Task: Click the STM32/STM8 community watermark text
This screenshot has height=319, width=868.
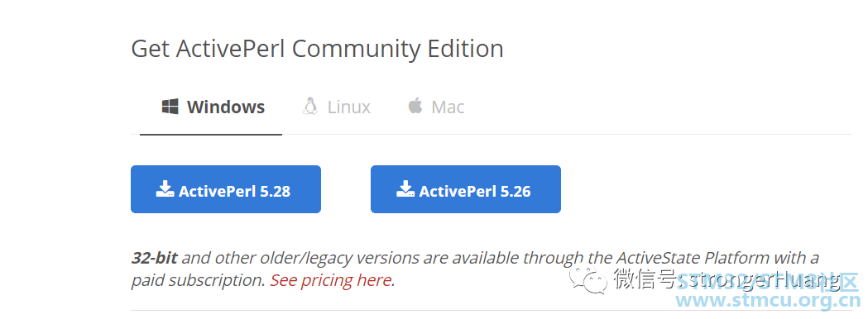Action: pyautogui.click(x=767, y=281)
